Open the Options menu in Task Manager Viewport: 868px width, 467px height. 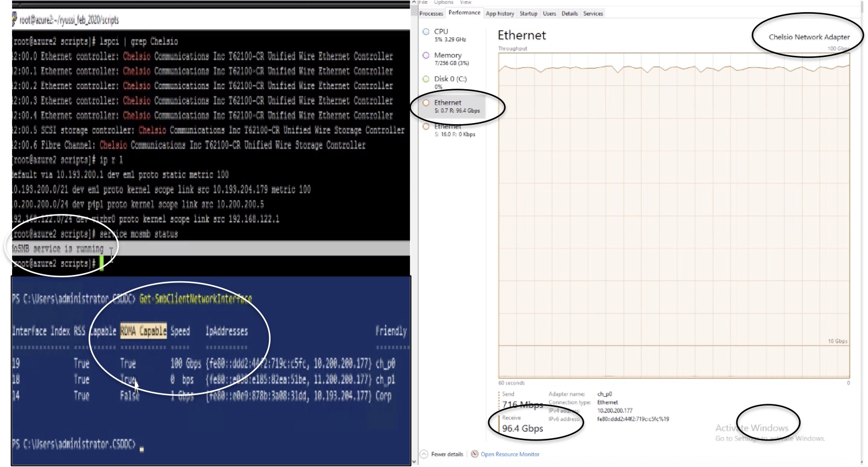[443, 2]
